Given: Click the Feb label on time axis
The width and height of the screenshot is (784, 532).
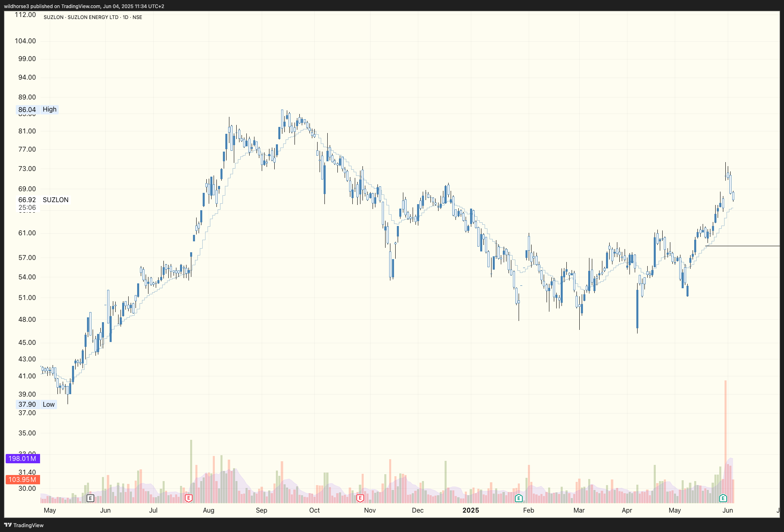Looking at the screenshot, I should 529,510.
